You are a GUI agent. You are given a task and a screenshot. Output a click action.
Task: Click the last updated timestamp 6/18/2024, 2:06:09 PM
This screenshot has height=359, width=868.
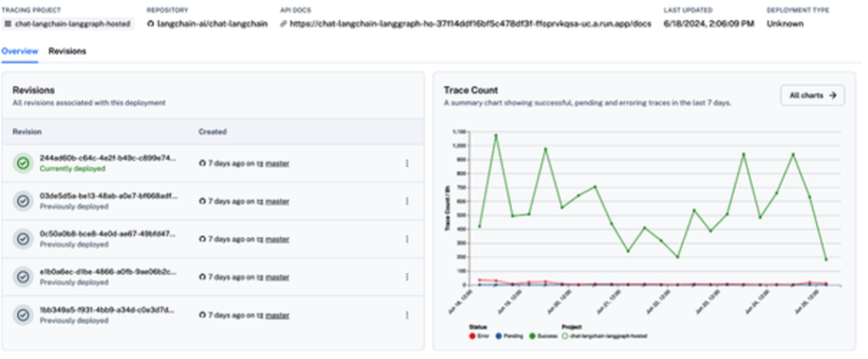709,24
